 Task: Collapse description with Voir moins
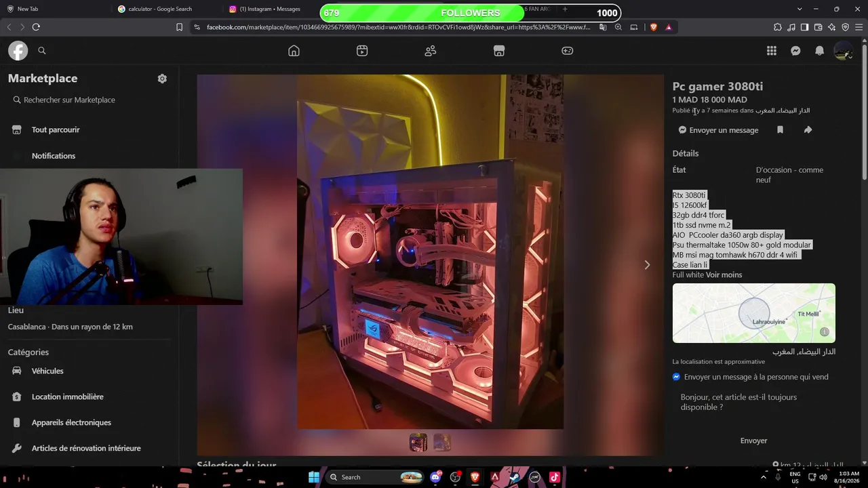coord(724,275)
